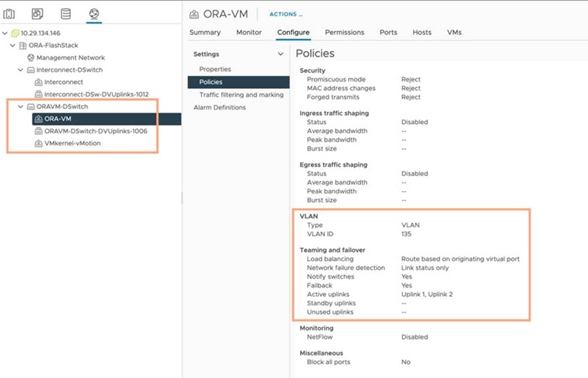
Task: Open the Hosts tab
Action: pyautogui.click(x=422, y=32)
